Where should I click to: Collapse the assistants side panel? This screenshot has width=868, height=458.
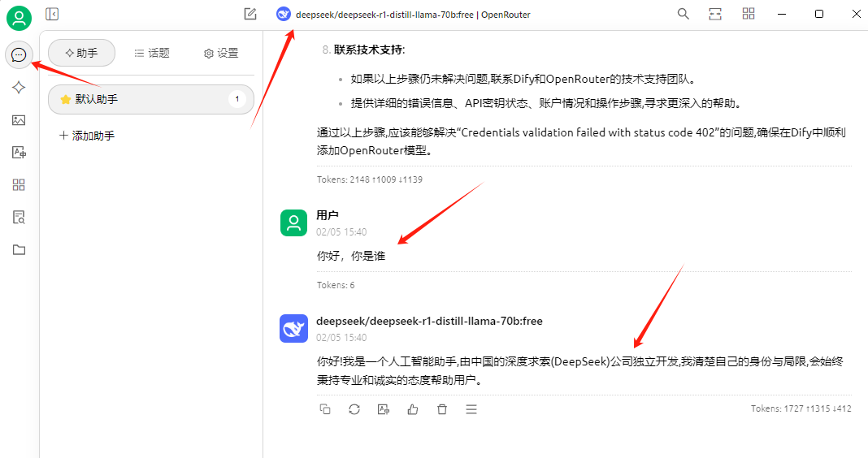52,14
